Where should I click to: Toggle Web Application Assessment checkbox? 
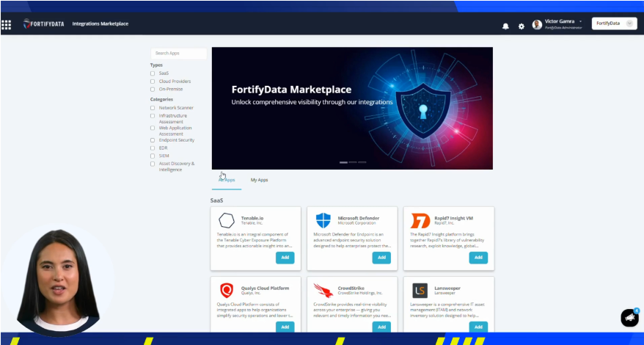tap(153, 128)
